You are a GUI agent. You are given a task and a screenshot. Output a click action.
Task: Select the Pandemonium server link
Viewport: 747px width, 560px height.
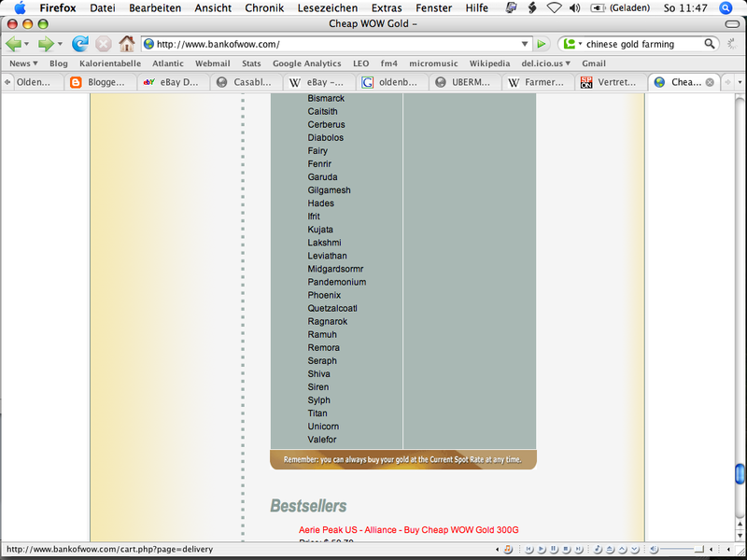[x=337, y=282]
